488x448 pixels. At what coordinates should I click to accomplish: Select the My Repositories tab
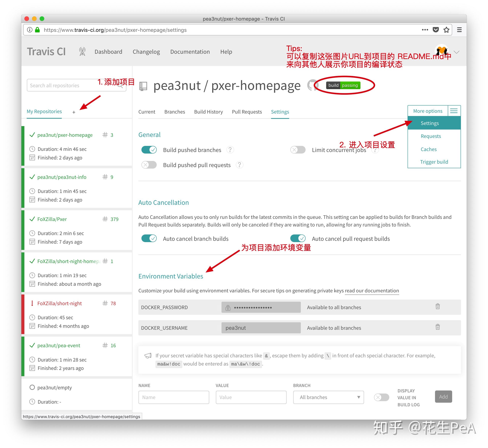pyautogui.click(x=44, y=111)
